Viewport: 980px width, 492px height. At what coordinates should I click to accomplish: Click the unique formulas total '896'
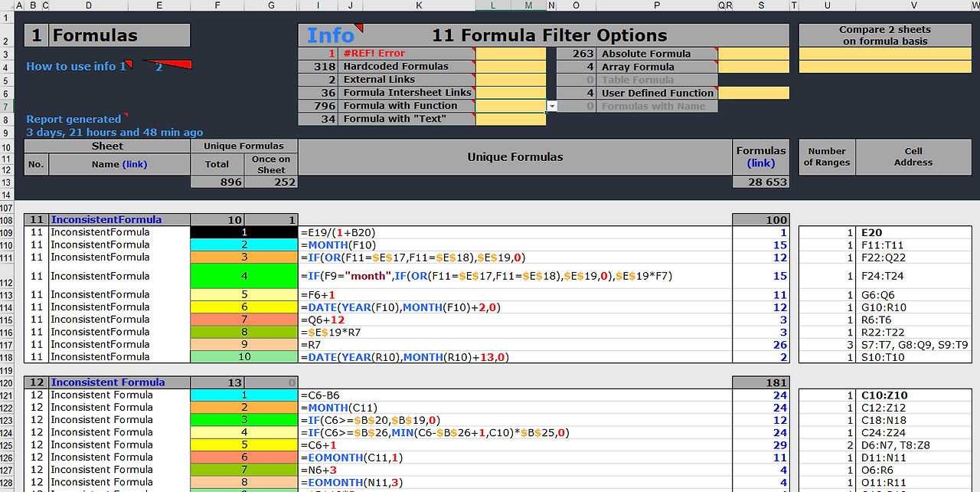coord(217,182)
